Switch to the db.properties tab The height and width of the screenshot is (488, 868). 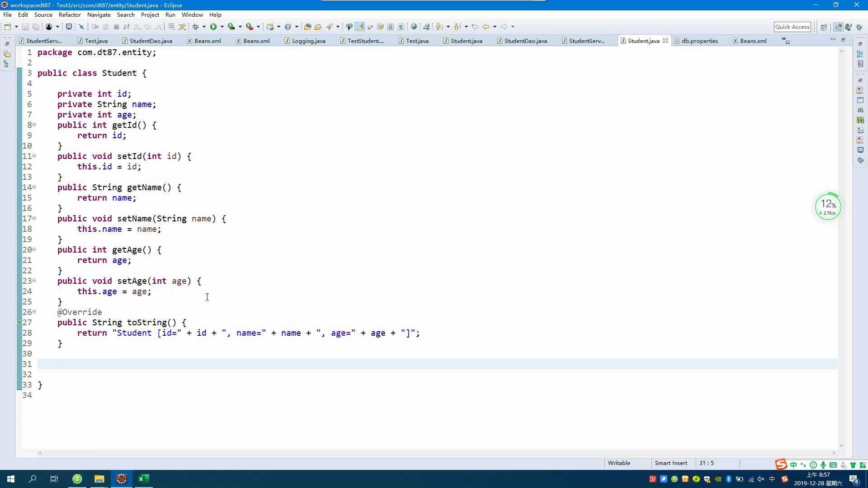tap(699, 41)
